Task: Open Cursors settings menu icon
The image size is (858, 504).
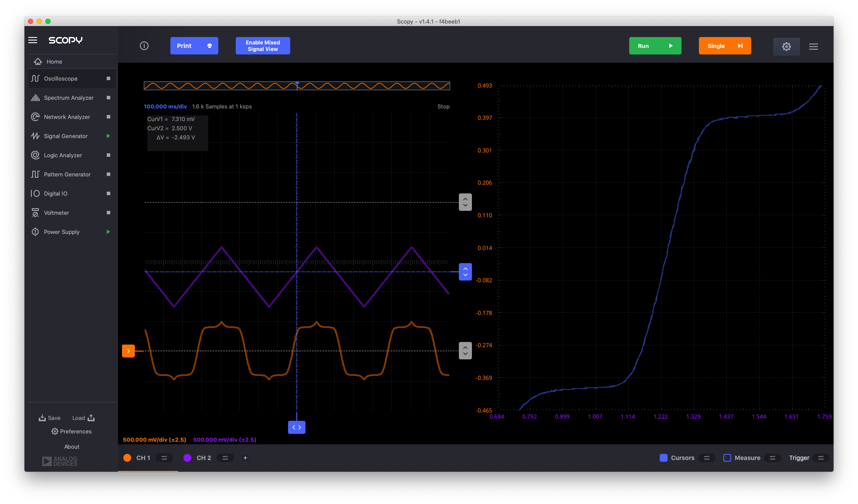Action: 707,458
